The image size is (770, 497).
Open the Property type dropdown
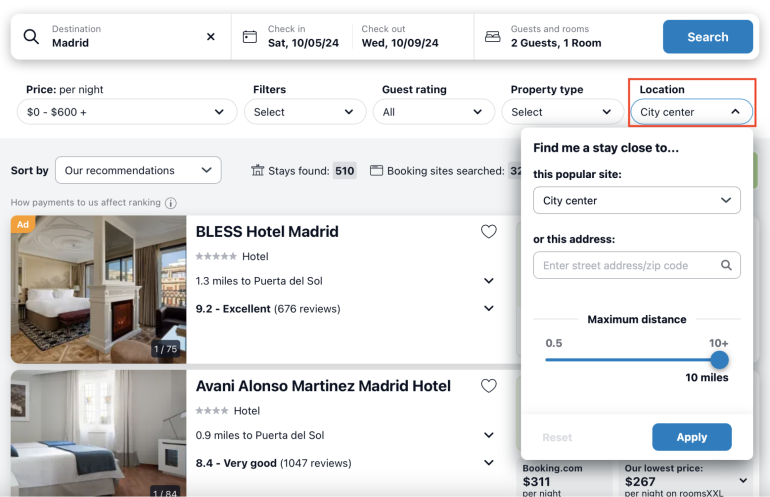560,112
